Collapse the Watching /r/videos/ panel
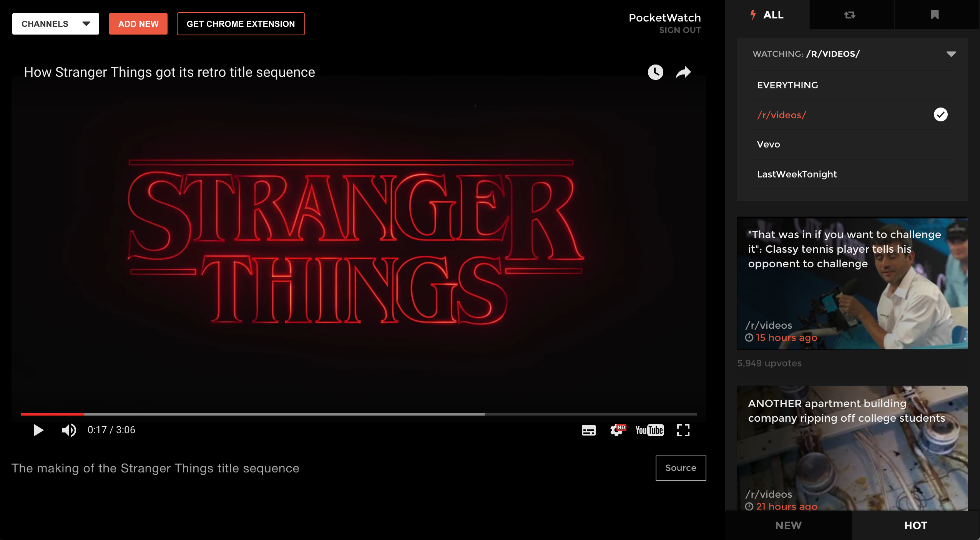The height and width of the screenshot is (540, 980). [x=952, y=54]
